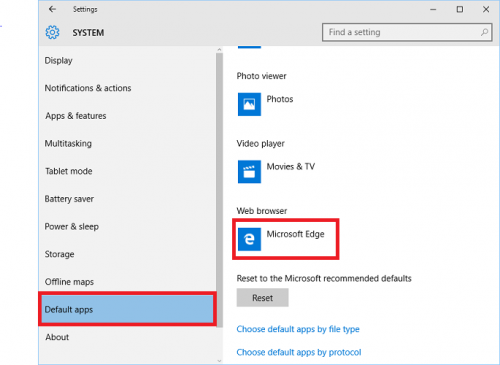Click the sidebar scrollbar up arrow

219,50
